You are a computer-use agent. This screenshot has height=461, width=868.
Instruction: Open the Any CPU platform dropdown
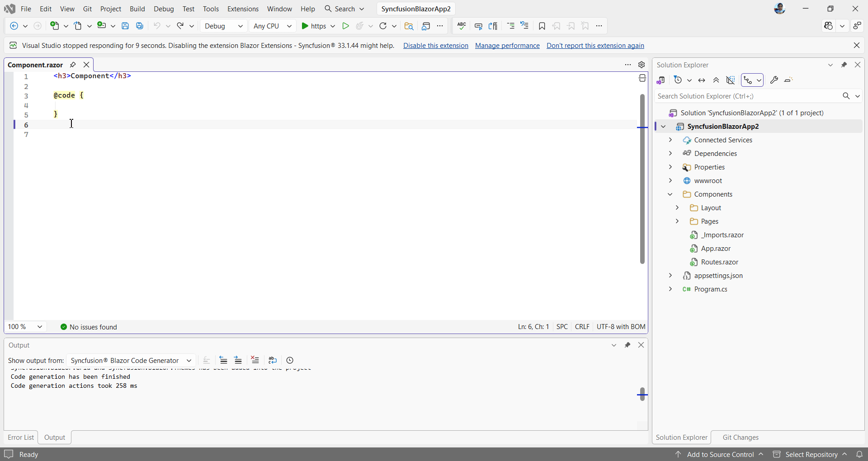tap(273, 26)
